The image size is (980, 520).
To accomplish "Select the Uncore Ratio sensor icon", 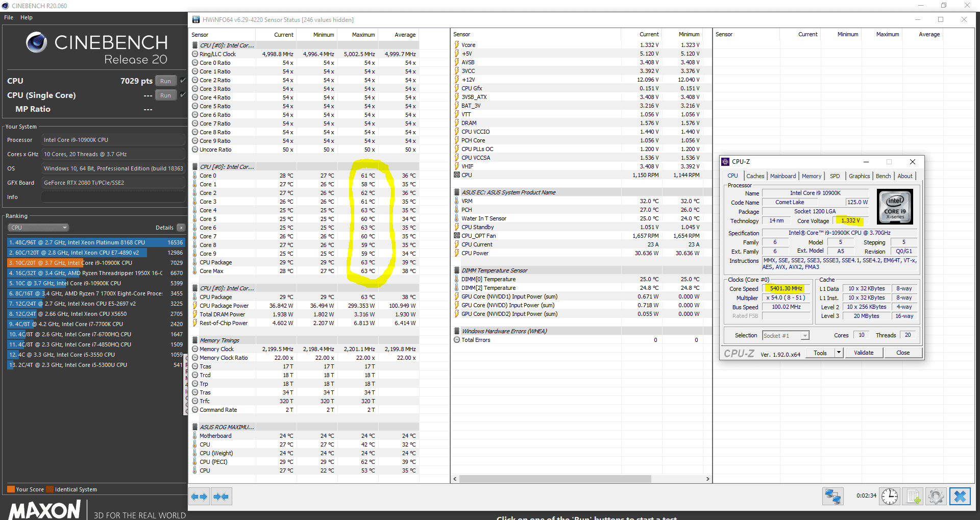I will coord(195,150).
